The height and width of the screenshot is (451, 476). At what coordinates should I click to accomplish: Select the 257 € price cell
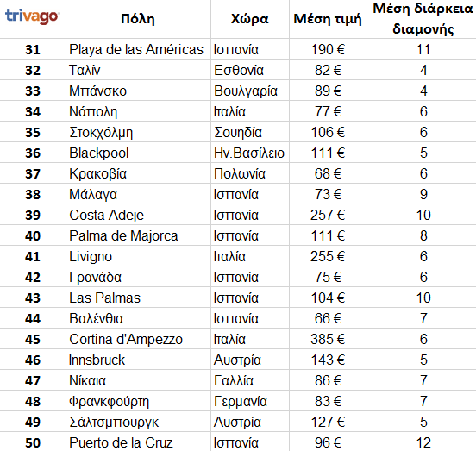pos(328,215)
